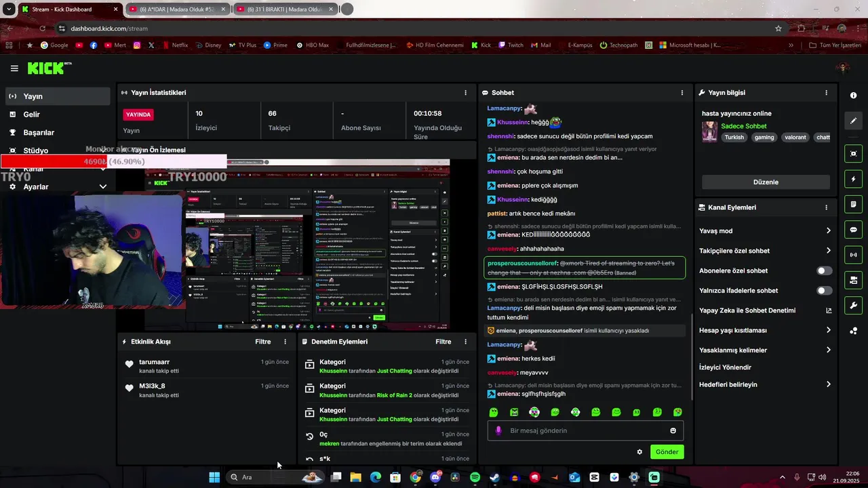Toggle Abonelere özel sohbet switch

[825, 270]
